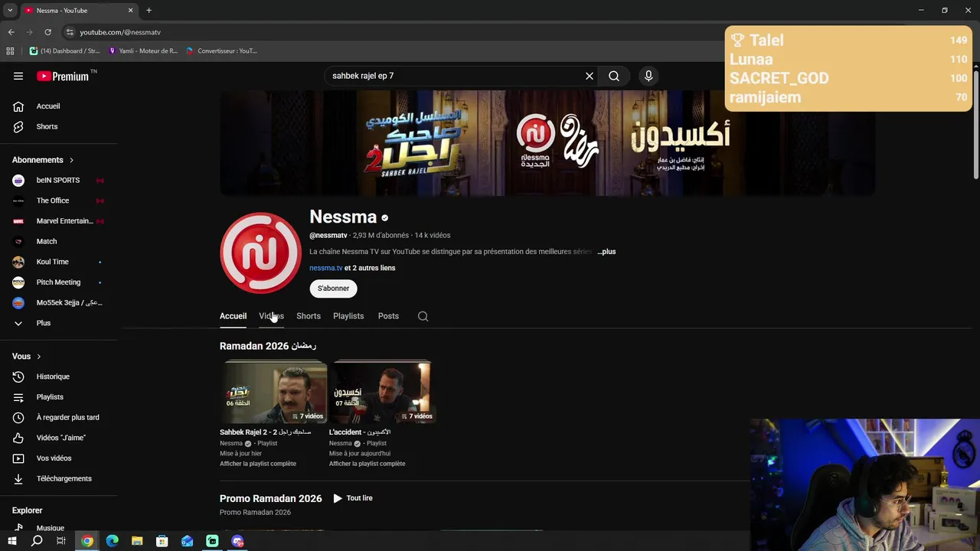Select the Accueil channel tab

(x=233, y=316)
